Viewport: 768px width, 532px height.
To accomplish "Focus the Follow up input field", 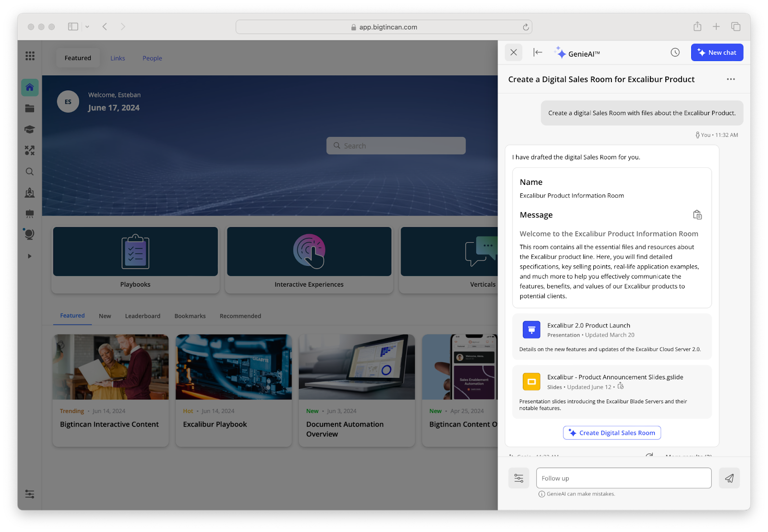I will [624, 478].
